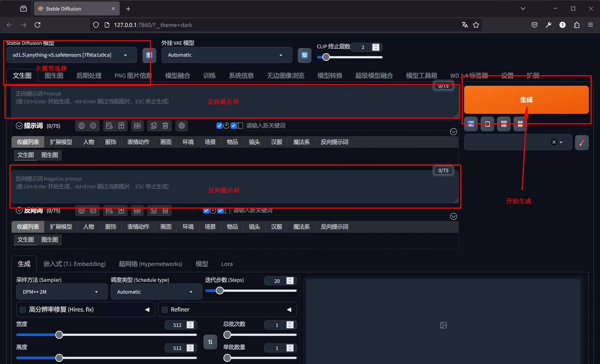Screen dimensions: 600x364
Task: Switch to the 嵌入式 (T.I. Embedding) tab
Action: (74, 264)
